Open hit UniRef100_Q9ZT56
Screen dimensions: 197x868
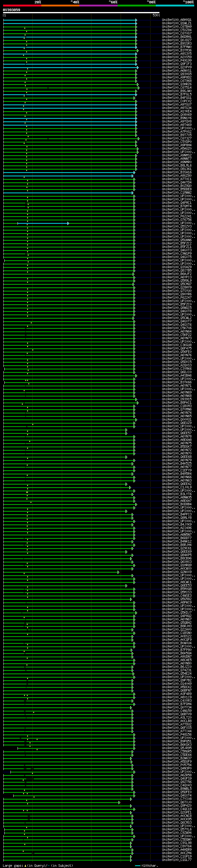(177, 782)
